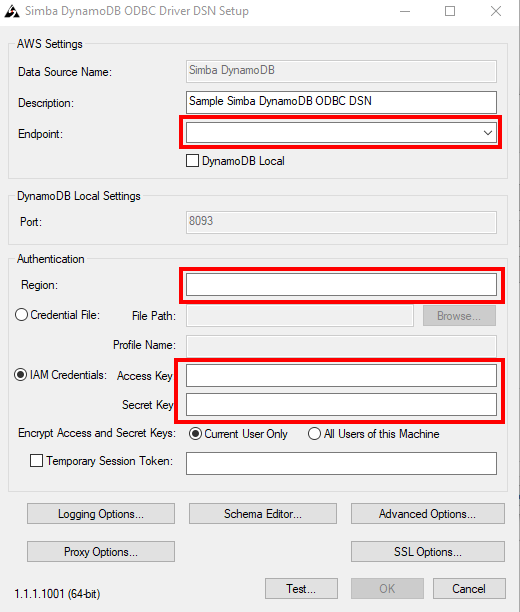This screenshot has height=612, width=520.
Task: Click the File Path field
Action: click(x=300, y=315)
